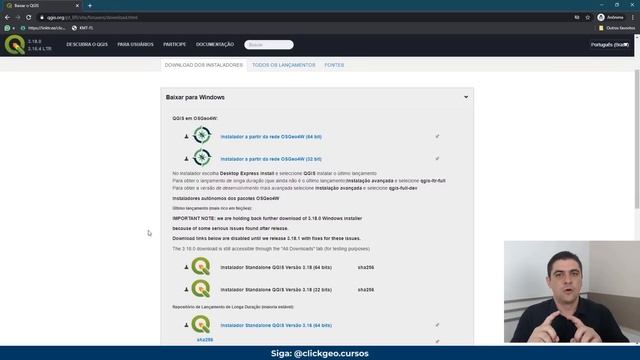Screen dimensions: 640x360
Task: Click the QGIS em OSGeo4W heading
Action: tap(195, 118)
